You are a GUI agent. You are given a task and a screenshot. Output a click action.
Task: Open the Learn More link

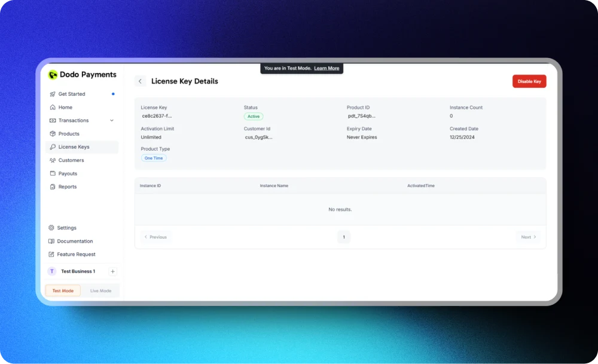click(327, 68)
